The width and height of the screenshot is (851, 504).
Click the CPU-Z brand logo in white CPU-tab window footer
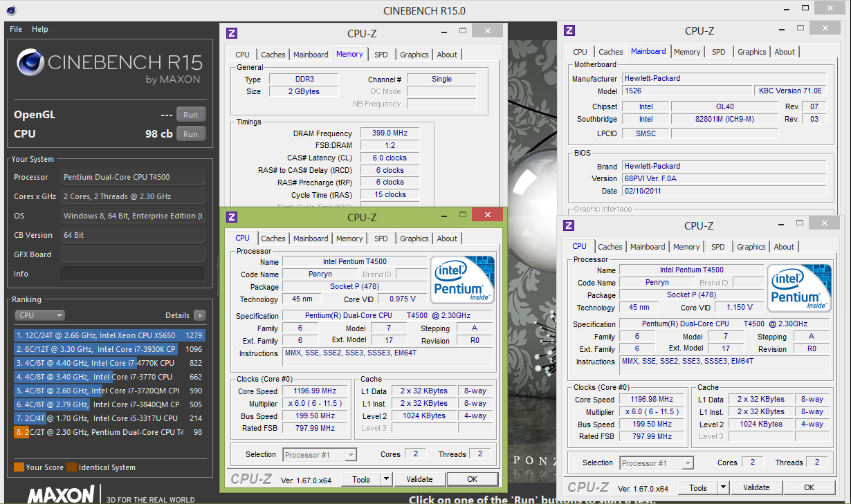(x=589, y=487)
